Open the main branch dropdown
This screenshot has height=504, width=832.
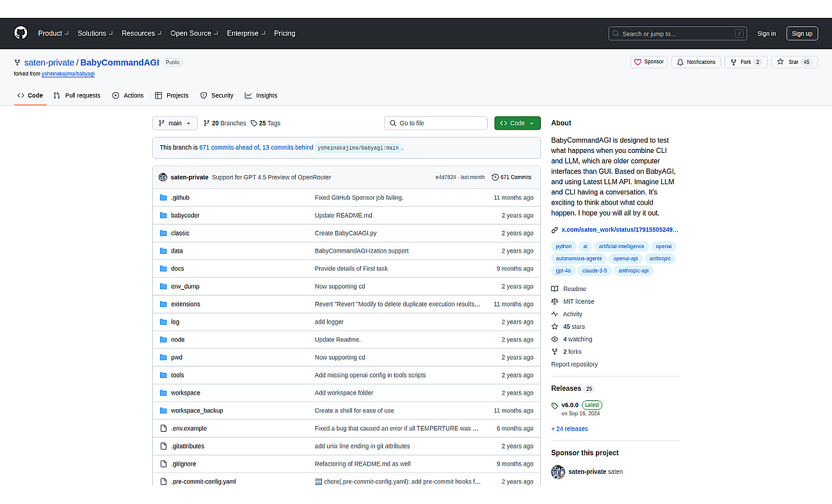175,123
